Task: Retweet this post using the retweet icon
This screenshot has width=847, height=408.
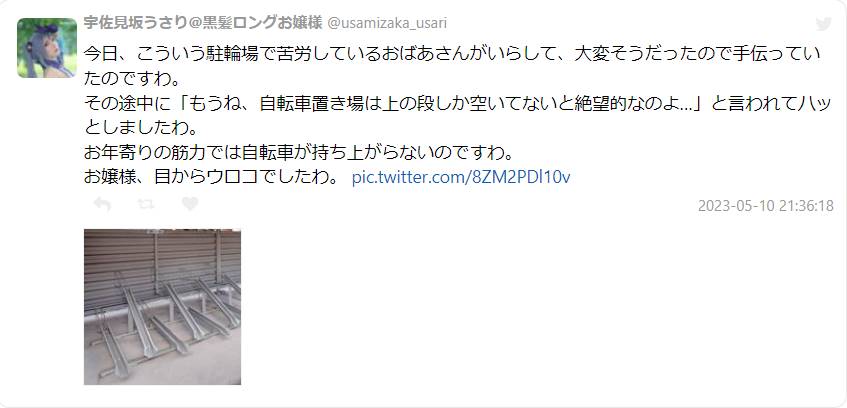Action: coord(146,204)
